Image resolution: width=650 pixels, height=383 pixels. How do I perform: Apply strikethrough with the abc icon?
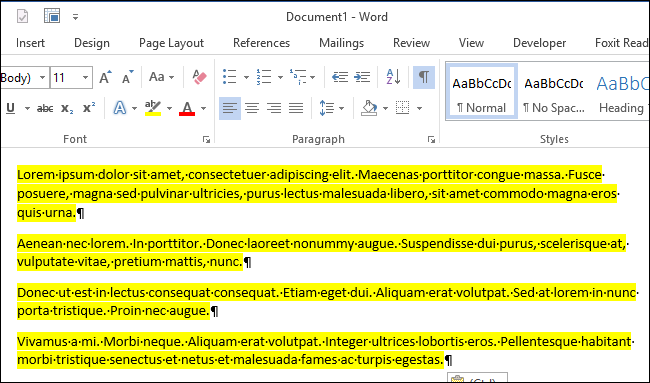click(45, 109)
